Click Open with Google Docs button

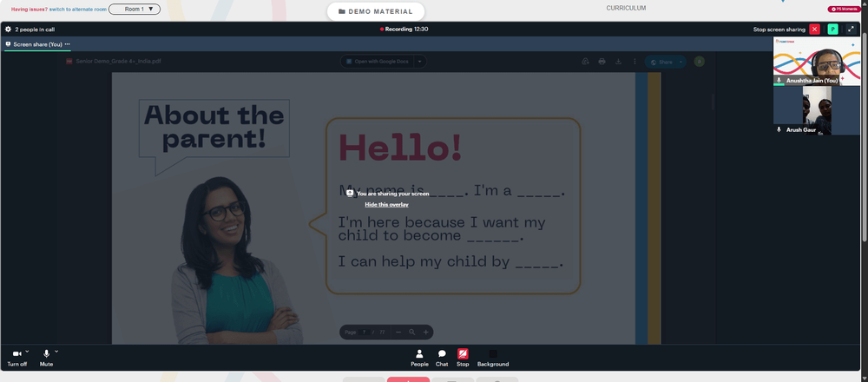(x=377, y=62)
